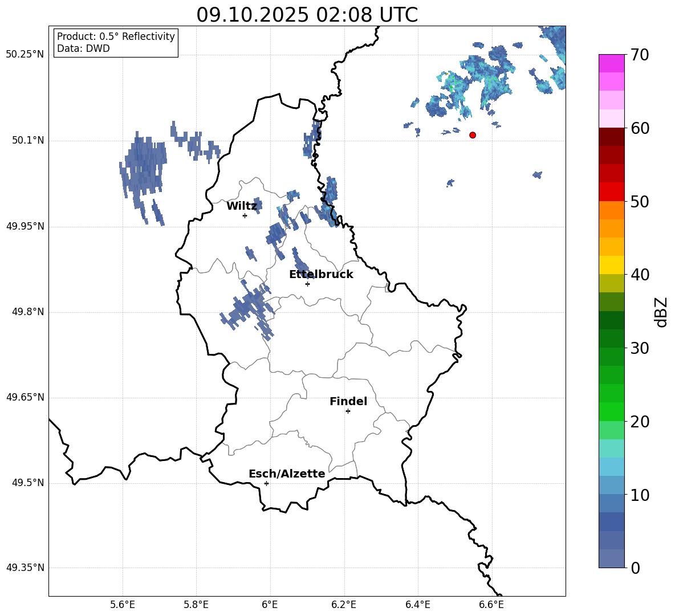Click the 50.1°N latitude label
The image size is (675, 616).
[28, 141]
